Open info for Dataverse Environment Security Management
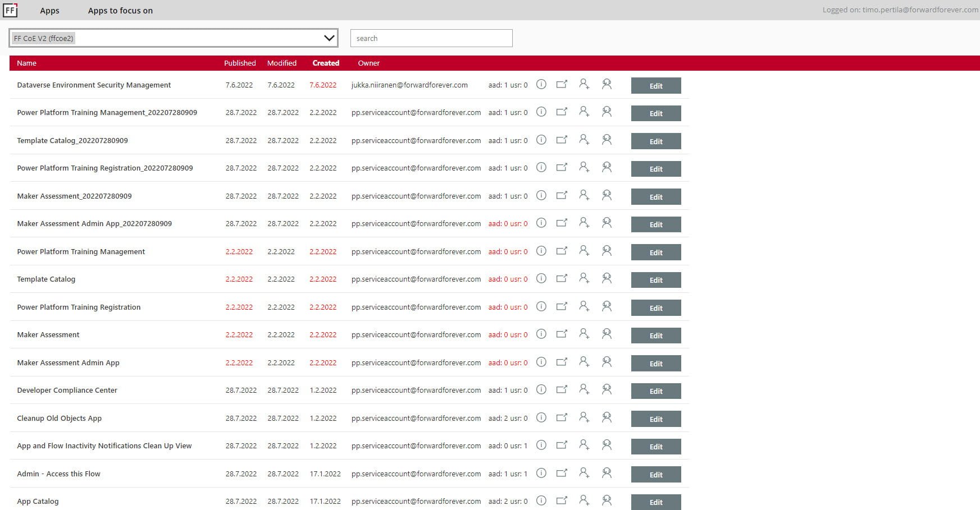Screen dimensions: 980x510 pos(541,84)
